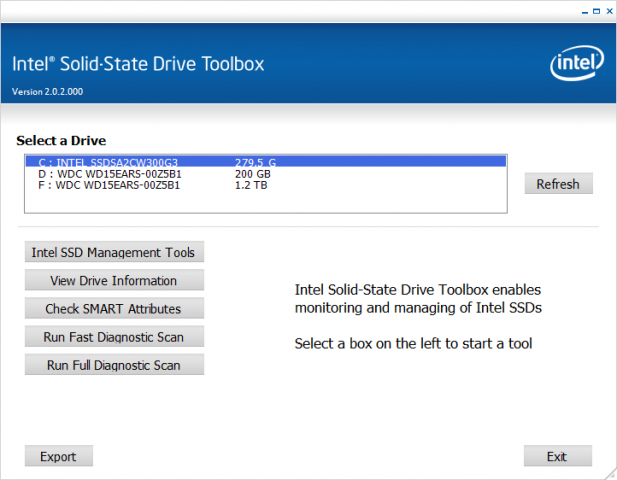Select the F: WDC WD15EARS 1.2 TB drive
The height and width of the screenshot is (480, 617).
(x=266, y=185)
